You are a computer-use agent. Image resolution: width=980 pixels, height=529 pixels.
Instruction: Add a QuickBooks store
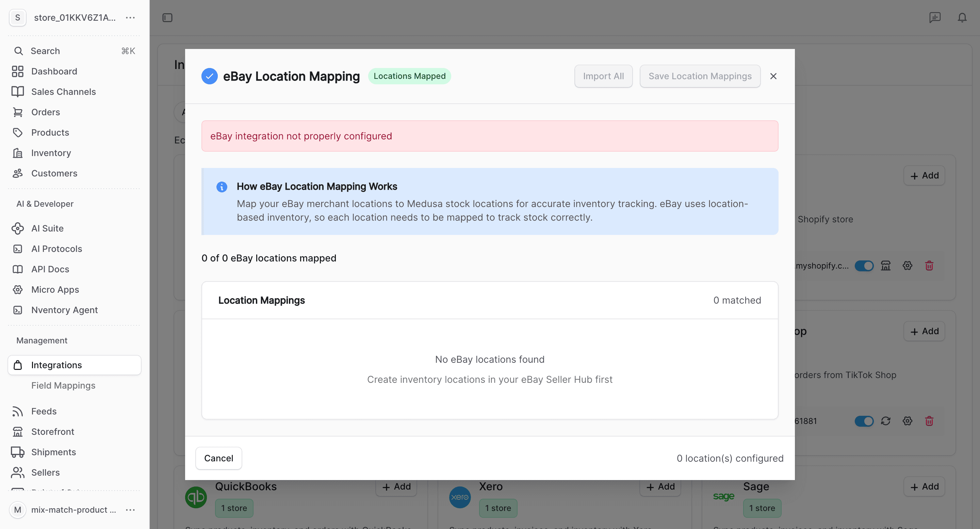tap(396, 487)
